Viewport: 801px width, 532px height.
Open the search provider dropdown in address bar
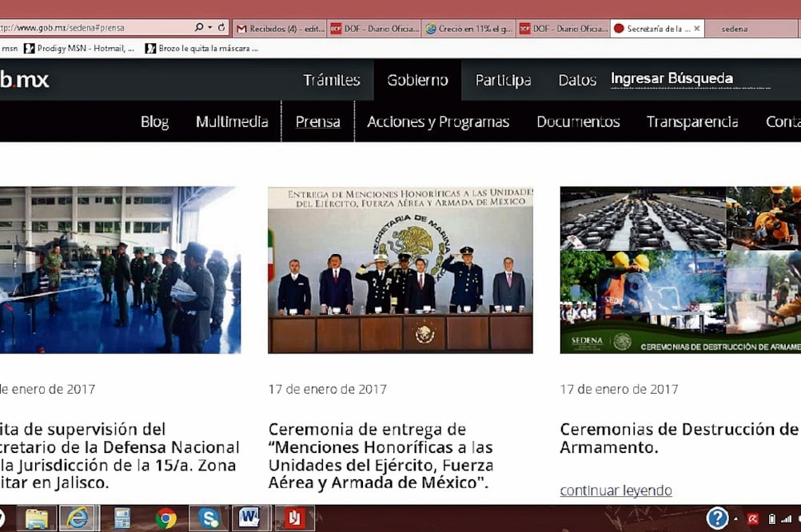pyautogui.click(x=209, y=26)
